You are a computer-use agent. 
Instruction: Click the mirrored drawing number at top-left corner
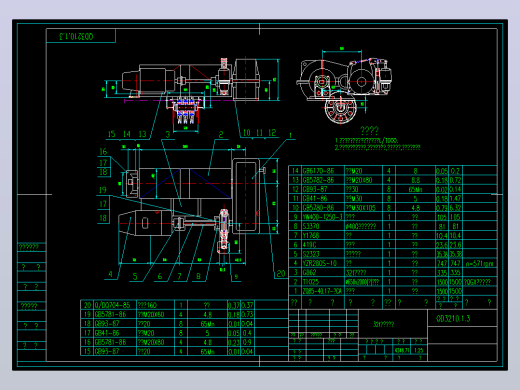pos(76,36)
